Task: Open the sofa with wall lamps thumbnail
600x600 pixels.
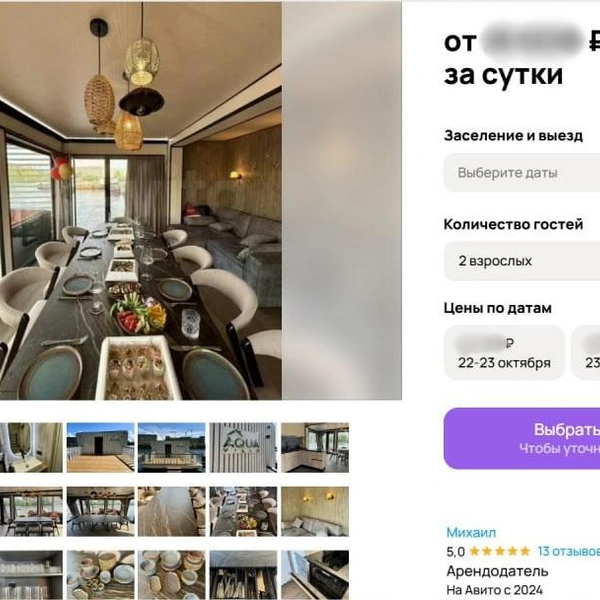Action: click(315, 511)
